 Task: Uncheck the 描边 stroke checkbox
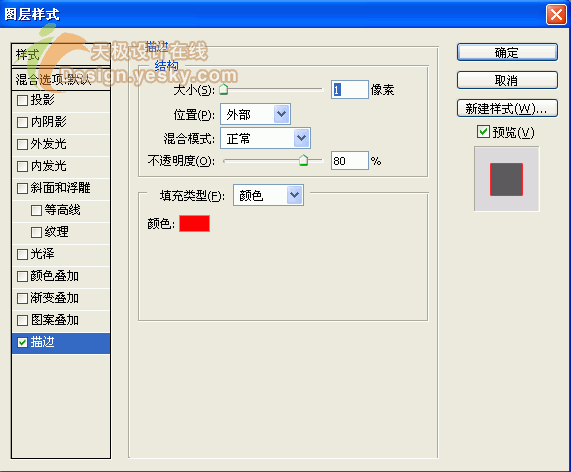(22, 342)
